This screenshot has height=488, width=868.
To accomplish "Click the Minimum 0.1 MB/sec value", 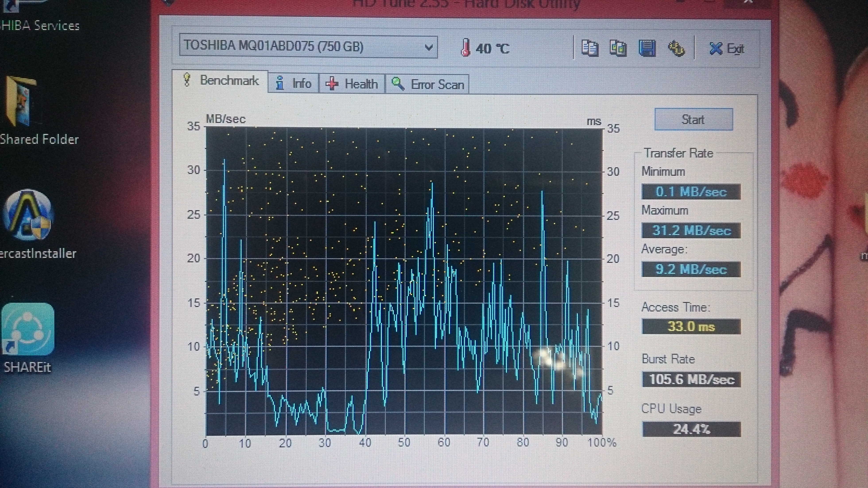I will pos(691,192).
